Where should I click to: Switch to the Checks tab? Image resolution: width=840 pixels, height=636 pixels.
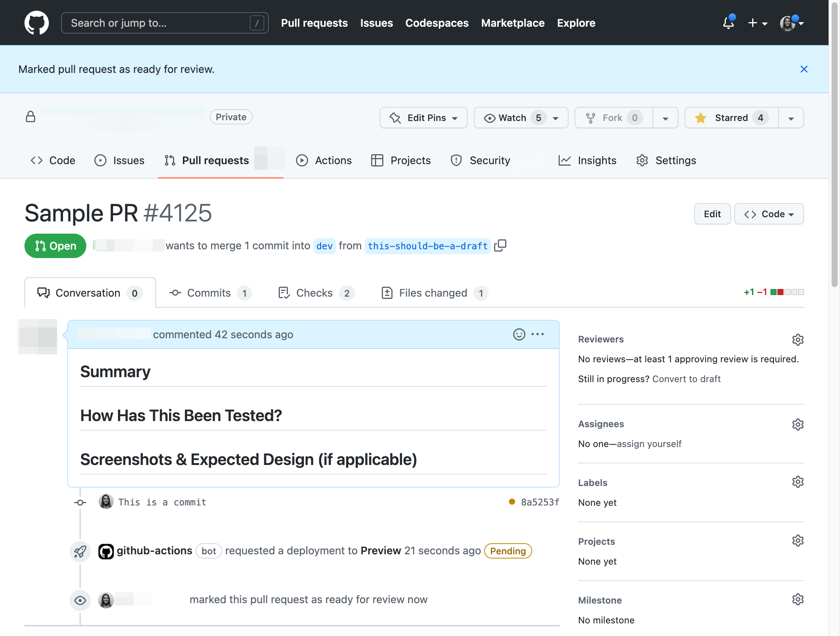point(317,293)
